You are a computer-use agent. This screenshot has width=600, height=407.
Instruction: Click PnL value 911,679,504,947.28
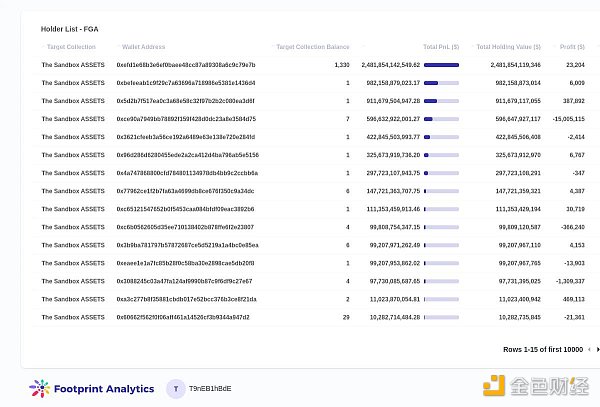pos(393,101)
